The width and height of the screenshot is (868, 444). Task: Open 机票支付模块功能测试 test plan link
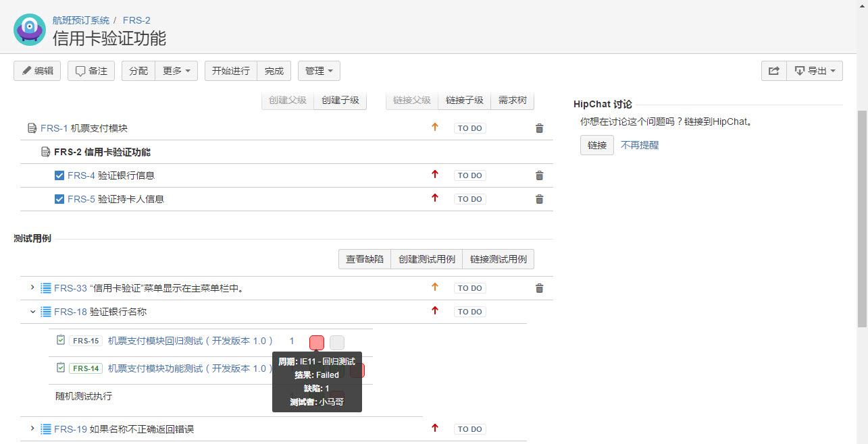(x=190, y=368)
